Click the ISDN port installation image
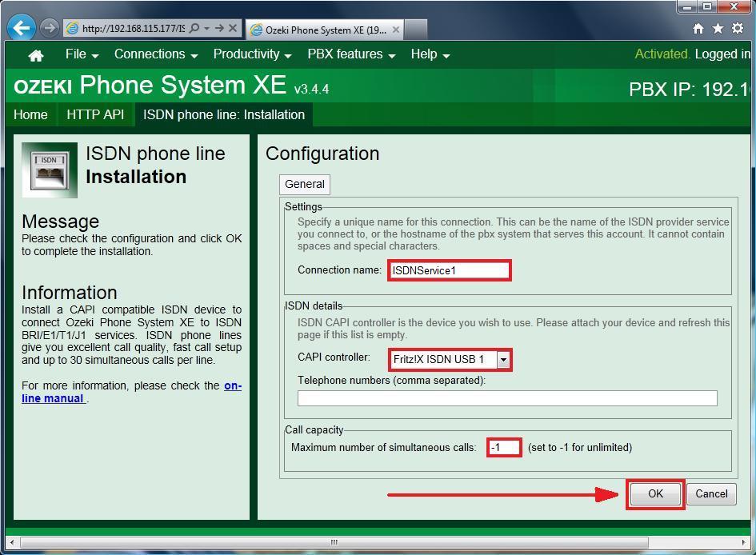This screenshot has height=555, width=756. coord(50,170)
